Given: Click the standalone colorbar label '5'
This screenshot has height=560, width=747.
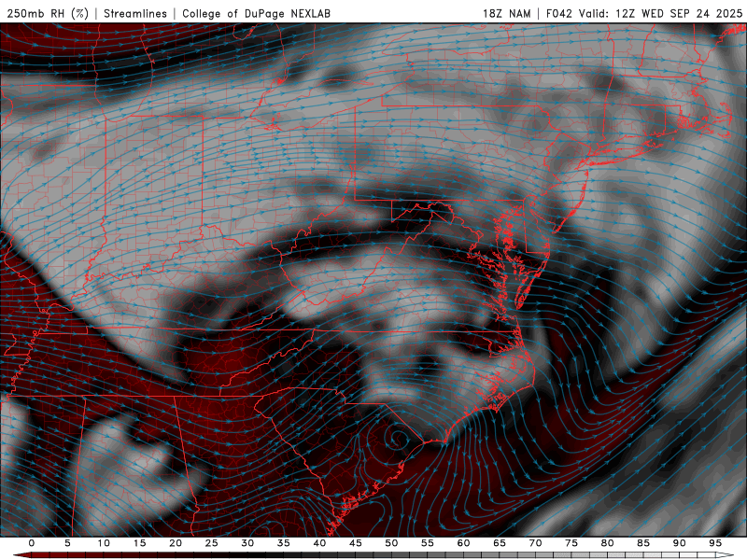Looking at the screenshot, I should 67,543.
